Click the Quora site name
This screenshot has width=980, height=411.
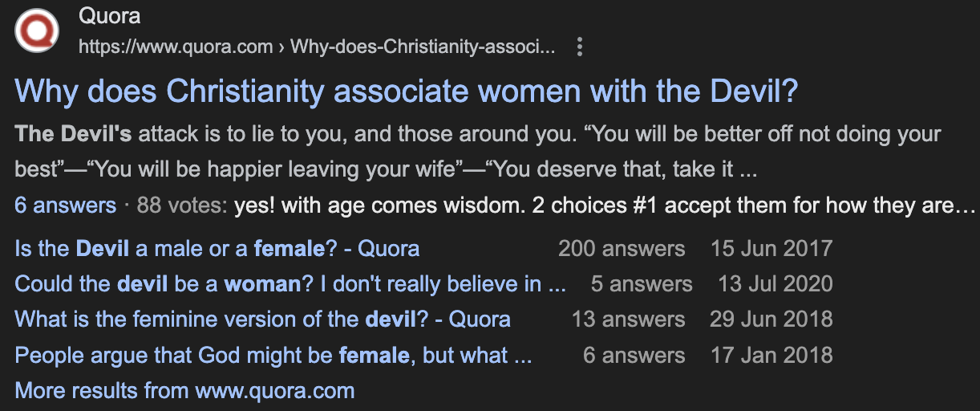[x=110, y=15]
